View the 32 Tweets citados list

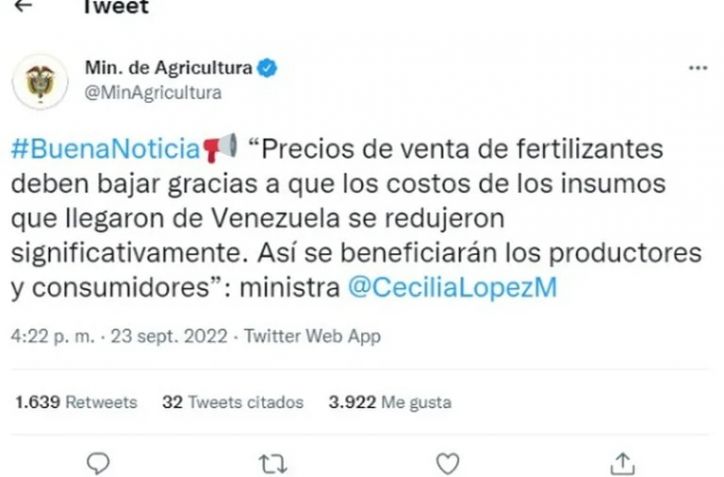click(x=233, y=402)
